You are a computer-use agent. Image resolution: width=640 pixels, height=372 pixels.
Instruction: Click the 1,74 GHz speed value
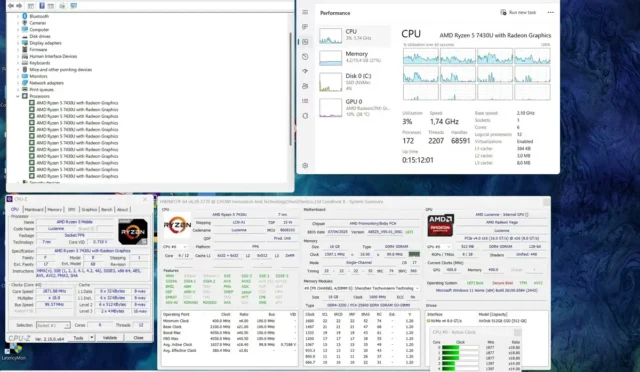pyautogui.click(x=444, y=121)
